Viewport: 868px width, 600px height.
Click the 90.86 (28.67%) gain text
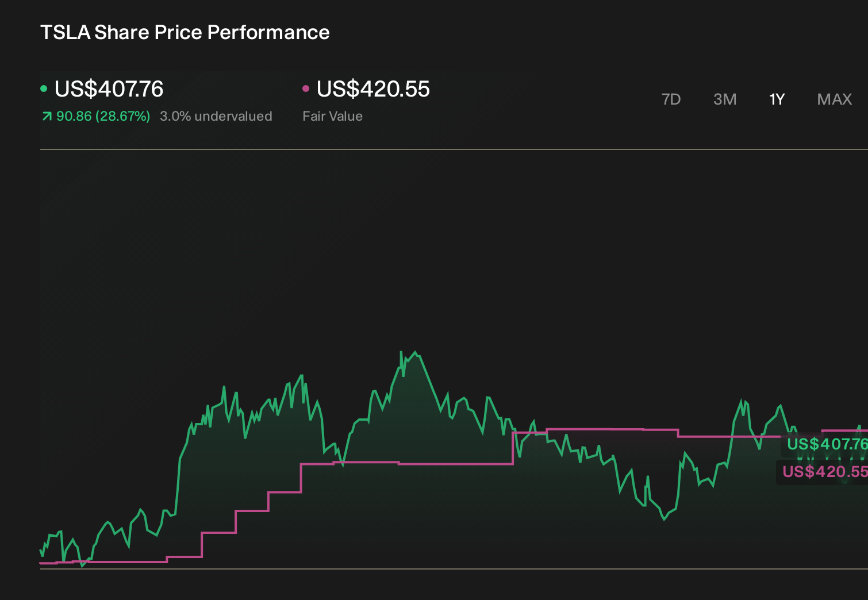coord(103,116)
